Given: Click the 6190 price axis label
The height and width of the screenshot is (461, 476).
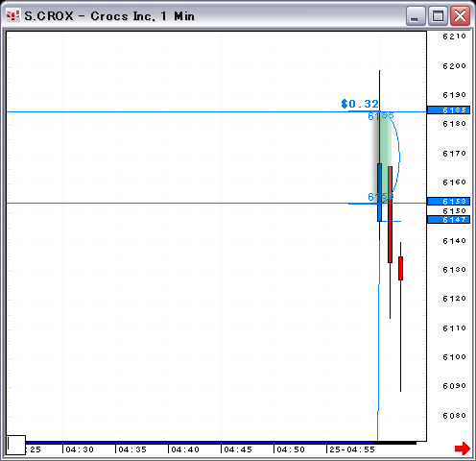Looking at the screenshot, I should [x=454, y=95].
